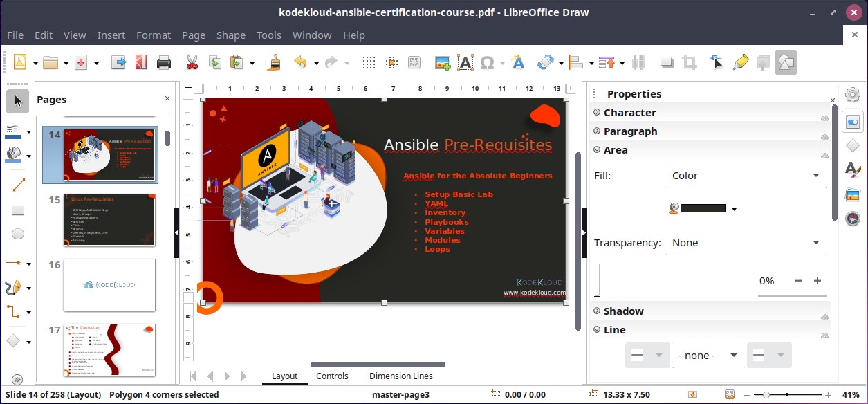Open the fill color swatch picker

click(735, 208)
